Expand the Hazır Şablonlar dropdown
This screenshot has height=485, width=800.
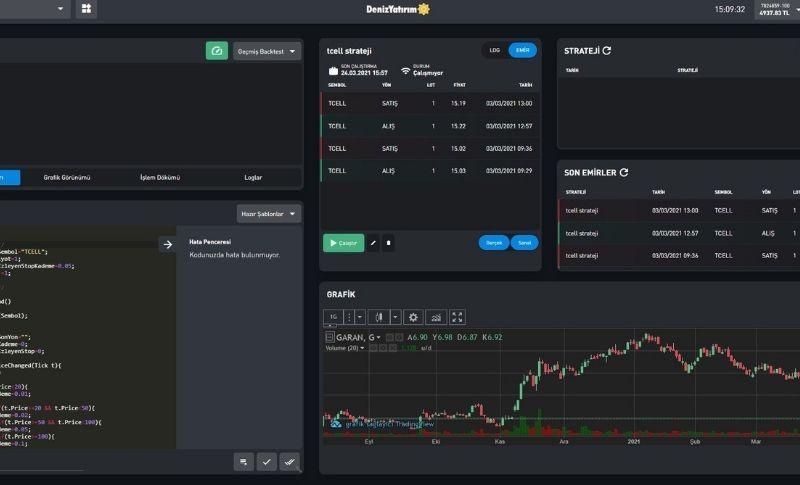coord(268,214)
